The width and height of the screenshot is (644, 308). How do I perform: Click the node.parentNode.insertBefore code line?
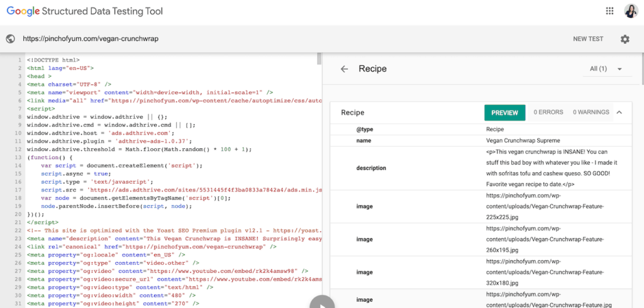(x=116, y=206)
